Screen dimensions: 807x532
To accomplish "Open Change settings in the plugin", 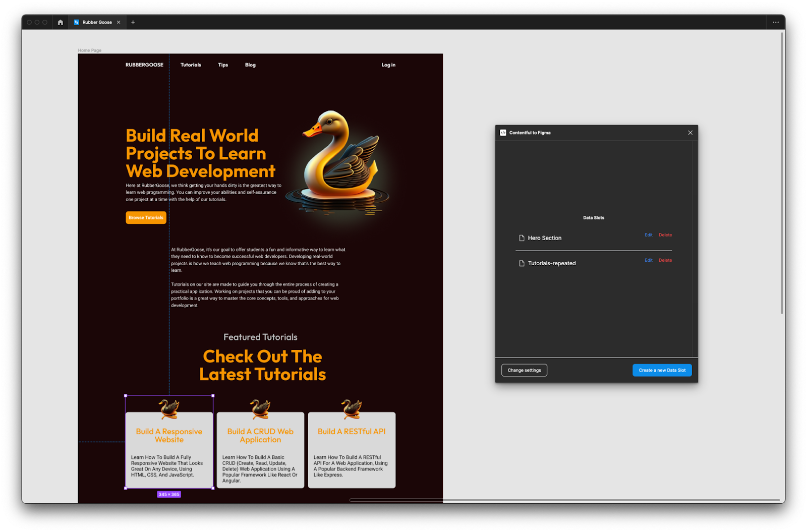I will click(x=524, y=370).
